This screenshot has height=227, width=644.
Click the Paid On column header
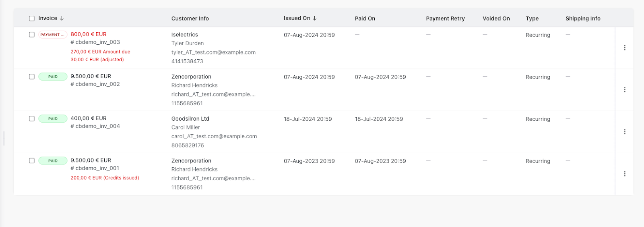click(365, 19)
